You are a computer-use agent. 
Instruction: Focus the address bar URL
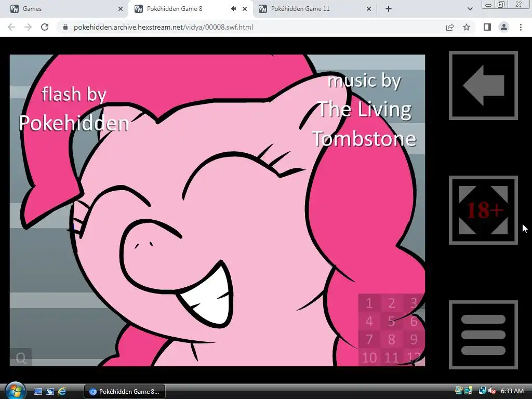pyautogui.click(x=163, y=27)
